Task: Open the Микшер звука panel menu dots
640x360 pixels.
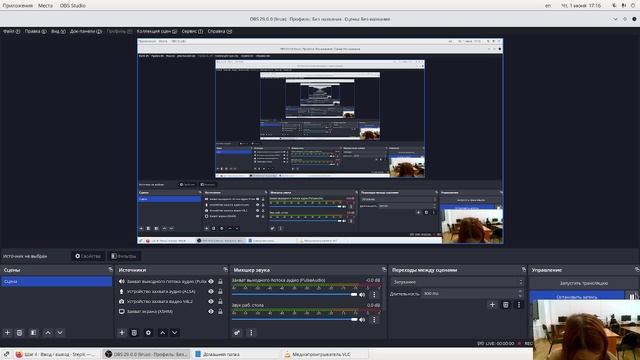Action: (251, 333)
